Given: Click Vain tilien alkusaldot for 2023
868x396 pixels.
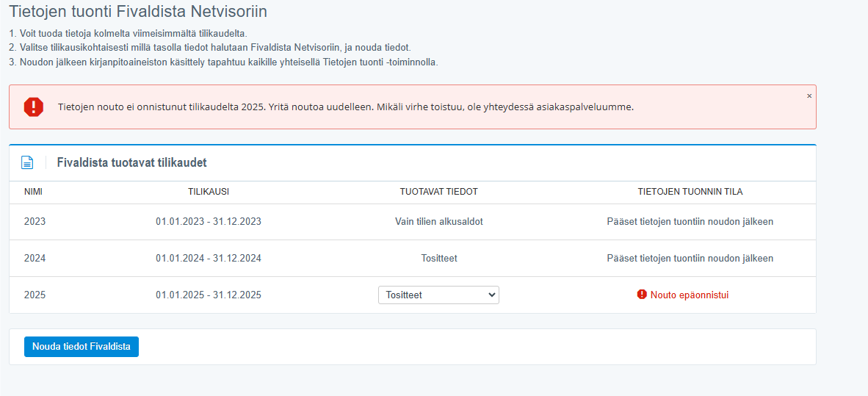Looking at the screenshot, I should point(438,221).
